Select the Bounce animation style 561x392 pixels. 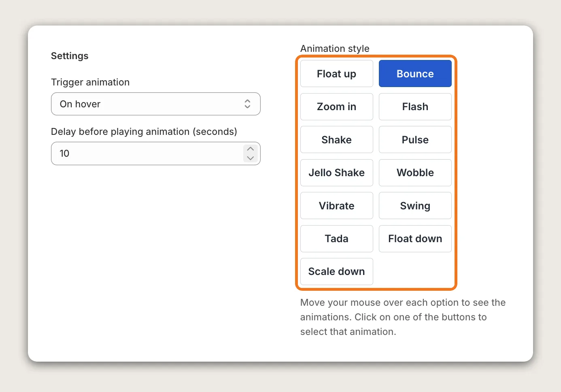[415, 74]
